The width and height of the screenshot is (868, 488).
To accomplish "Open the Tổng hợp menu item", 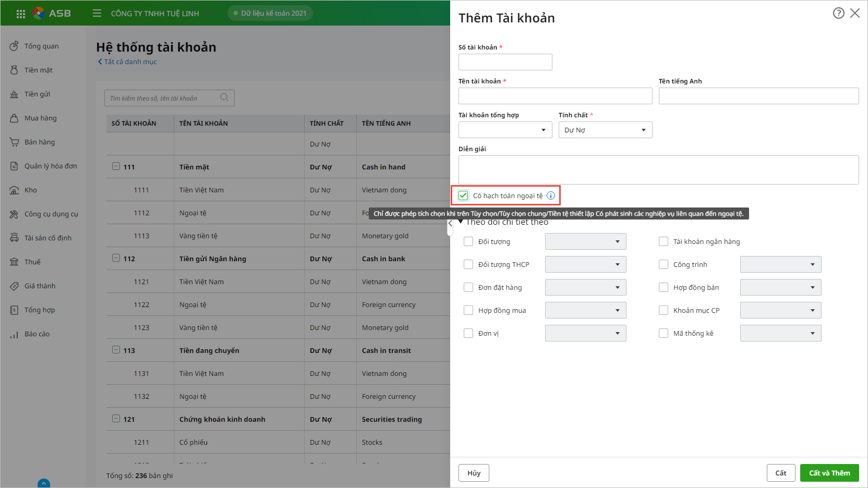I will [39, 310].
